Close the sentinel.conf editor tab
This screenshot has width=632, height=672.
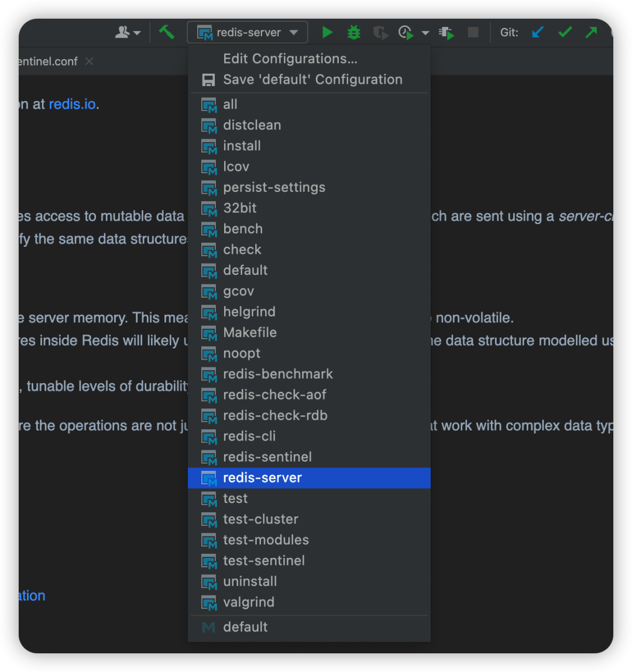coord(89,61)
